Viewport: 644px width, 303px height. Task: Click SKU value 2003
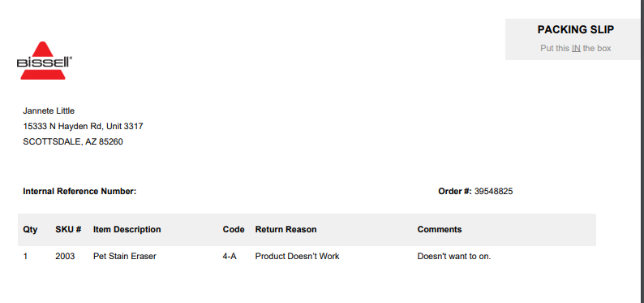tap(66, 256)
